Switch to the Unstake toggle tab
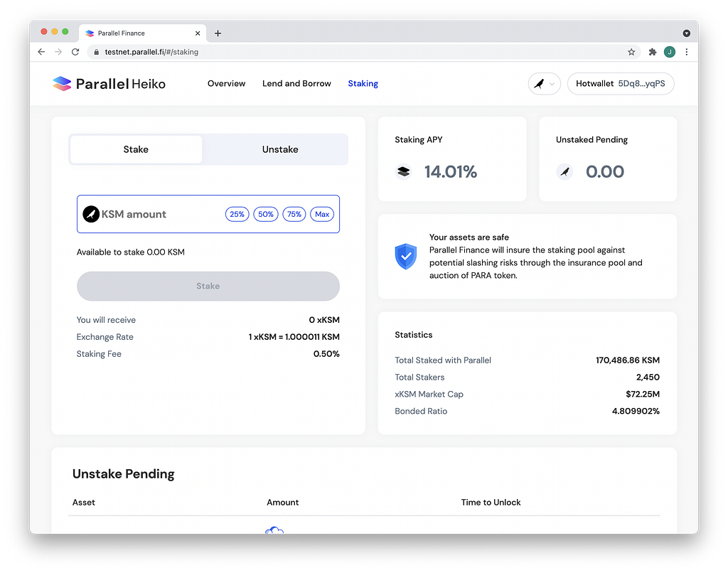 (280, 149)
